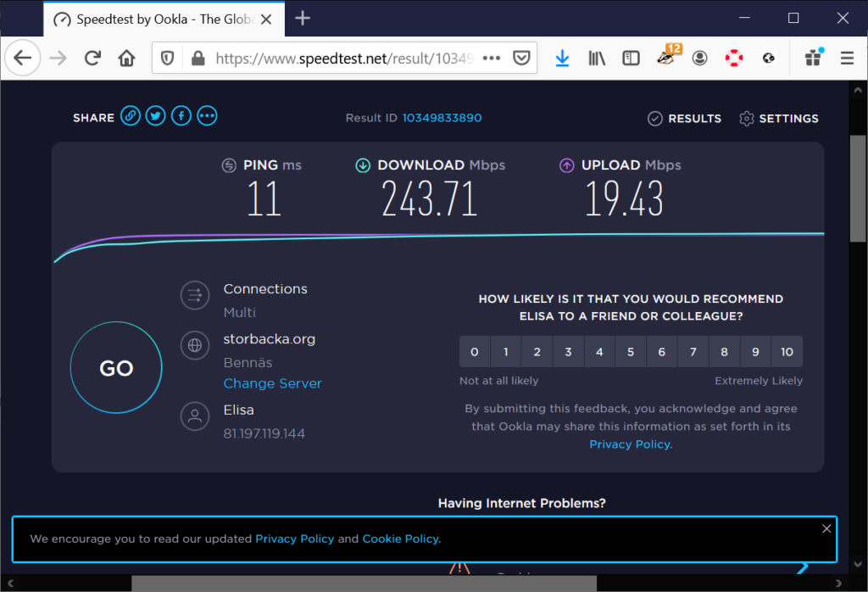
Task: Dismiss the privacy policy banner
Action: [x=826, y=528]
